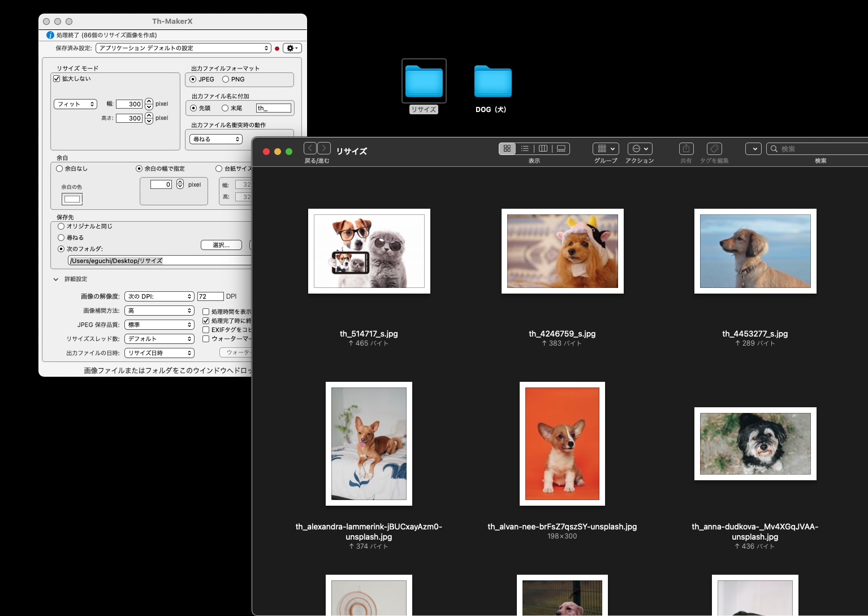Click the Share icon in Finder toolbar
This screenshot has width=868, height=616.
pyautogui.click(x=686, y=149)
